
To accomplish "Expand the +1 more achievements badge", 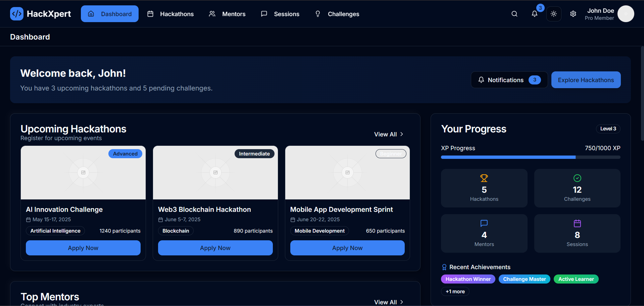I will point(455,292).
